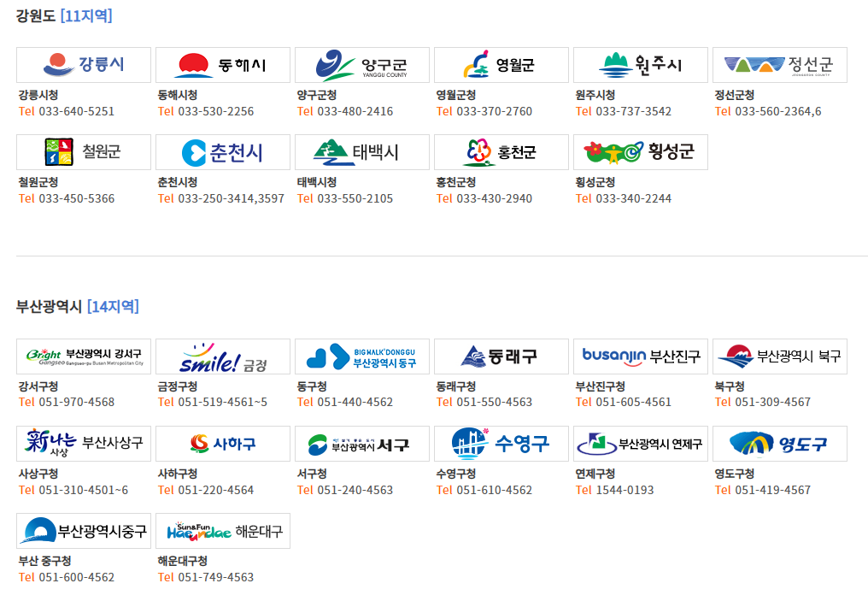Open the 부산광역시중구 logo banner
Screen dimensions: 868x601
pyautogui.click(x=84, y=531)
